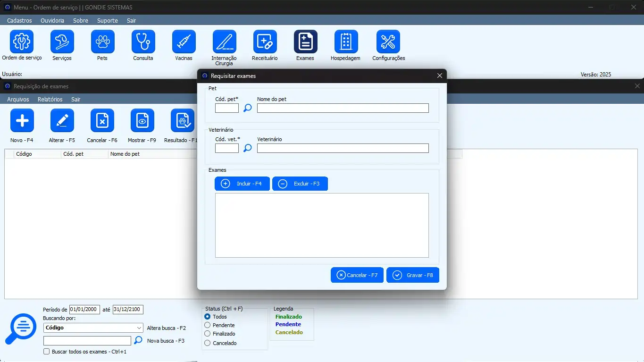Click the Configurações tools icon
644x362 pixels.
pos(388,42)
